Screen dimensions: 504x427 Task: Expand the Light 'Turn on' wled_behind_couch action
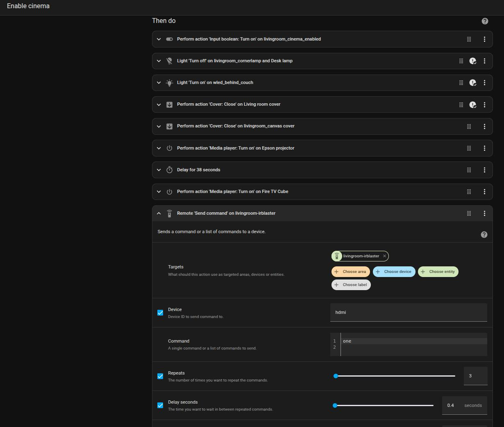[x=159, y=83]
